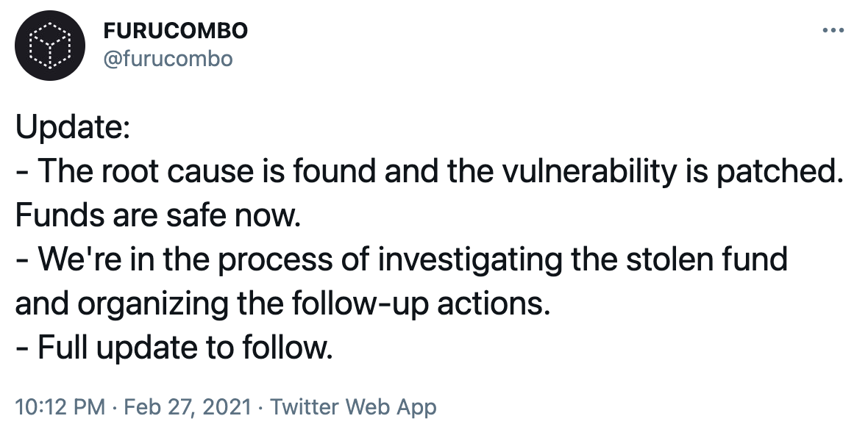Open the Twitter Web App source link

(x=353, y=406)
